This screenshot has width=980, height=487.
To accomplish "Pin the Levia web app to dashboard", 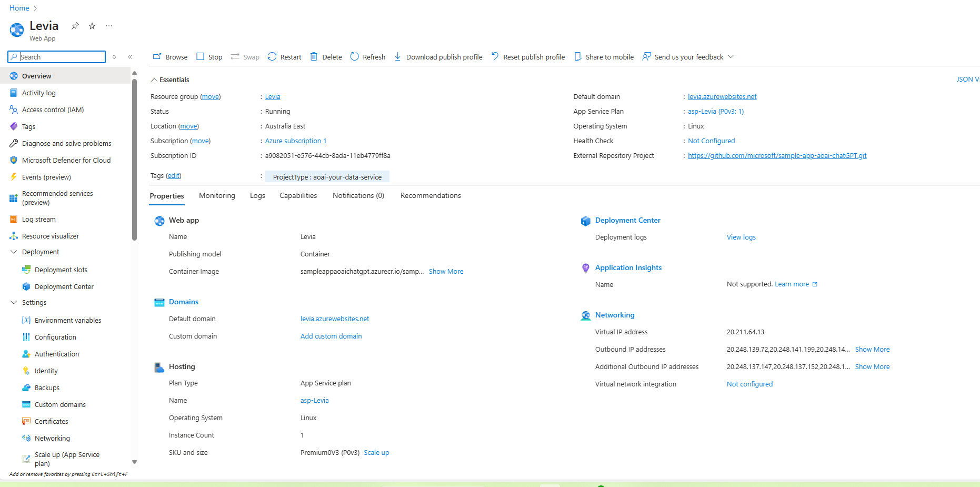I will [75, 26].
